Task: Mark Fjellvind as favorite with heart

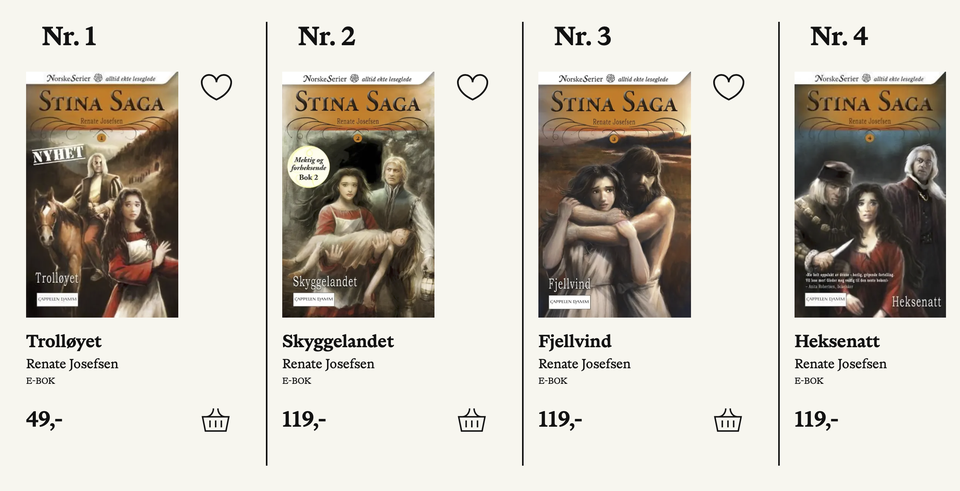Action: (729, 87)
